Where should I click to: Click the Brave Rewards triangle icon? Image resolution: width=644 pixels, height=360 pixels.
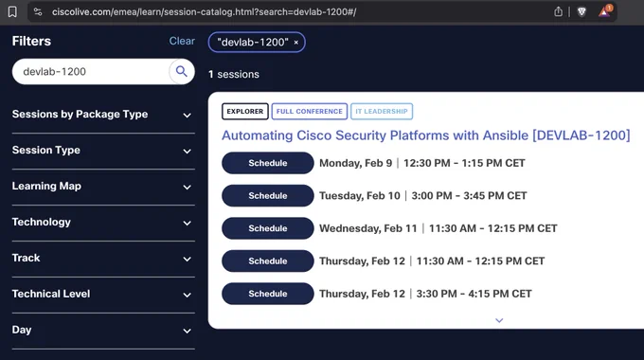[x=604, y=11]
